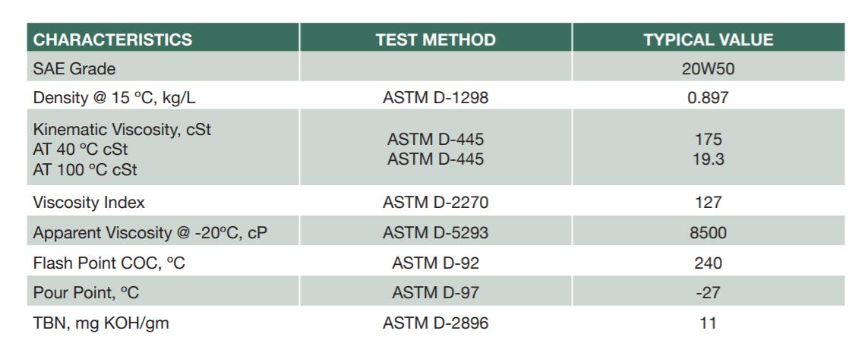Click the TYPICAL VALUE column header

tap(708, 39)
